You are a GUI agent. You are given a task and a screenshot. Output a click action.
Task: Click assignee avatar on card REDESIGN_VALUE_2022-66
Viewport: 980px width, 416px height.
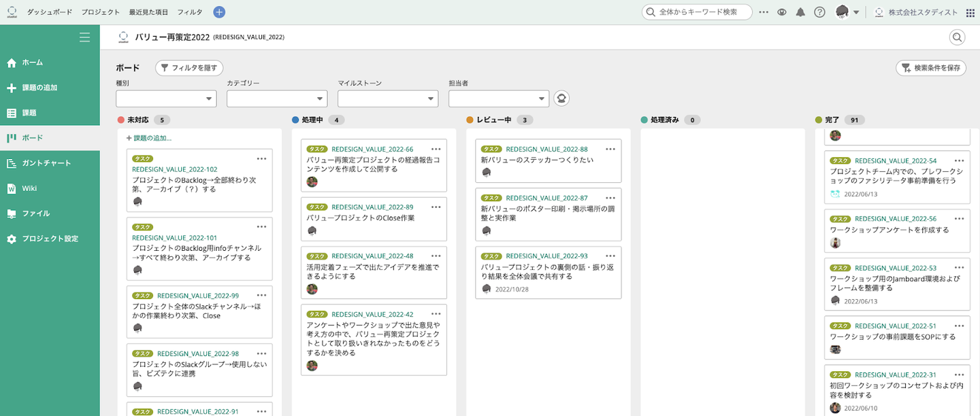312,181
